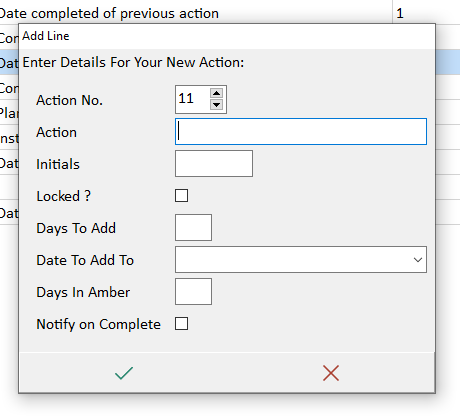Click the Notify on Complete label

pos(98,324)
